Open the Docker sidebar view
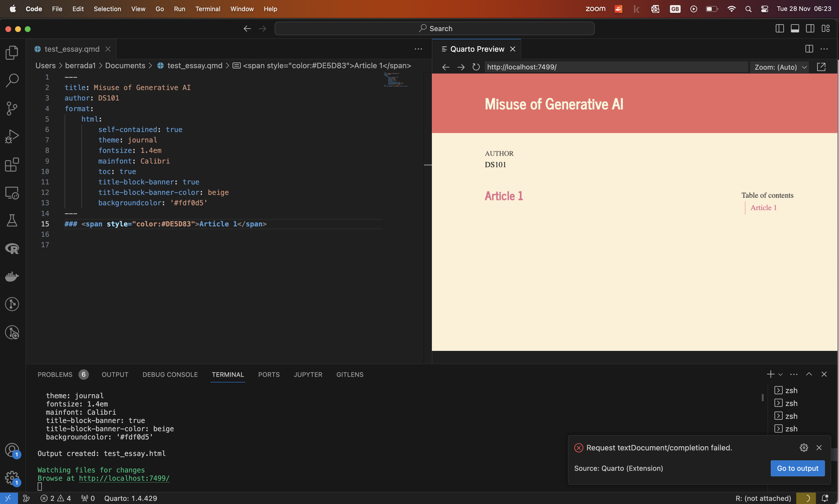This screenshot has width=839, height=504. pos(12,276)
